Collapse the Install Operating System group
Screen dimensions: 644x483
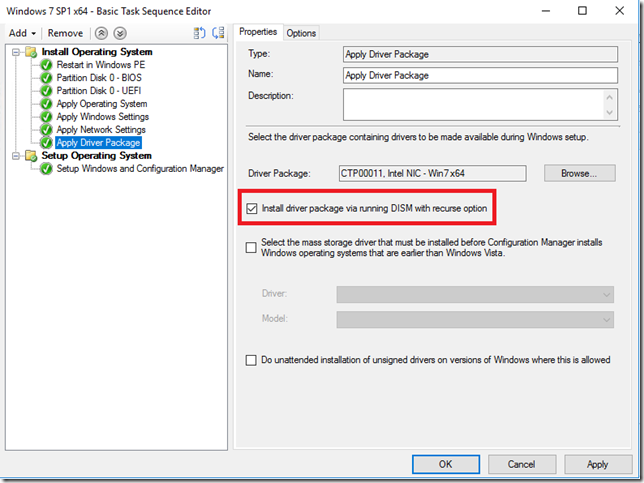(x=16, y=52)
